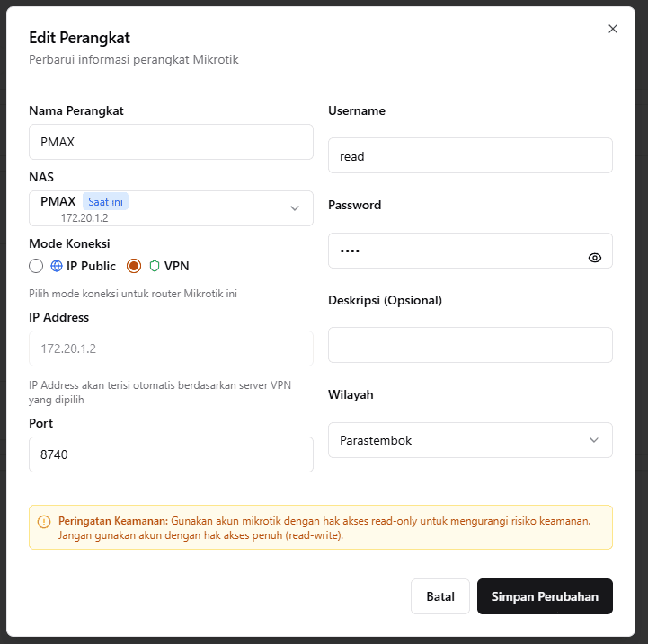Click the globe icon beside IP Public

point(57,266)
